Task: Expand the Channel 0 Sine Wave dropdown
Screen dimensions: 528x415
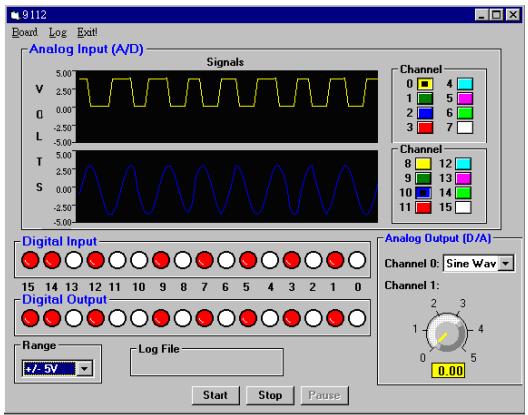Action: (506, 263)
